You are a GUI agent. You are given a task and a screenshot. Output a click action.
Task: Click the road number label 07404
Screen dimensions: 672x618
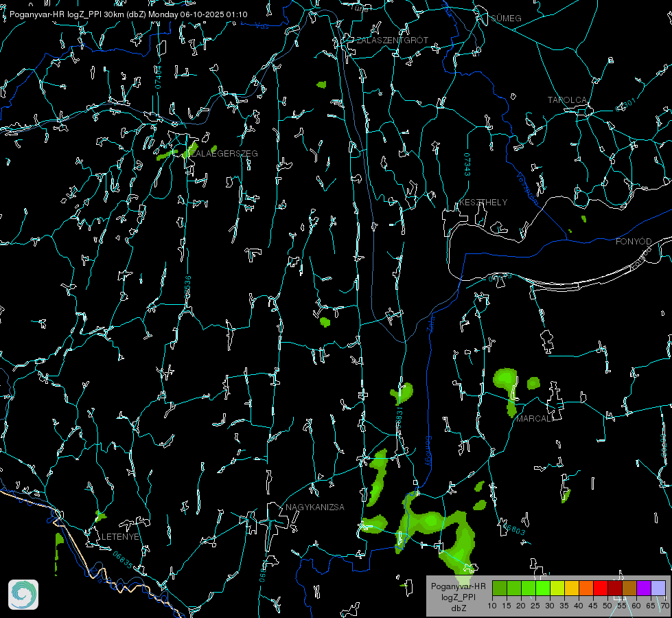coord(159,78)
